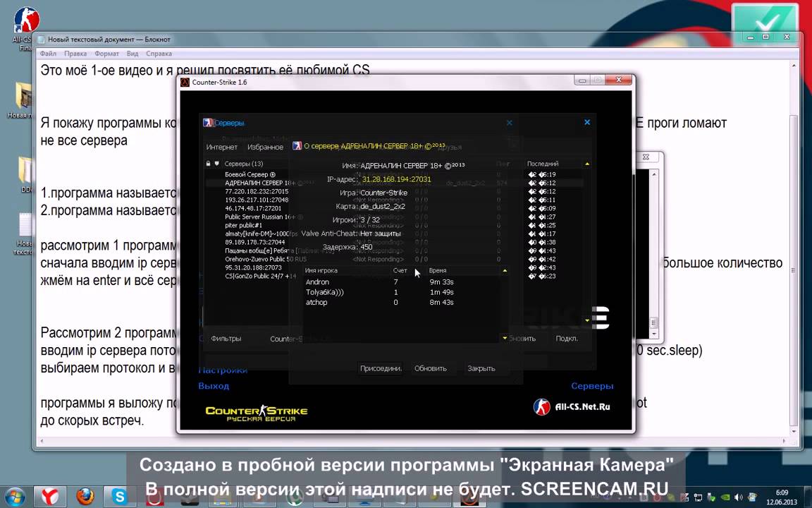The image size is (812, 508).
Task: Select server 46.174.48.17:27201
Action: pyautogui.click(x=253, y=208)
